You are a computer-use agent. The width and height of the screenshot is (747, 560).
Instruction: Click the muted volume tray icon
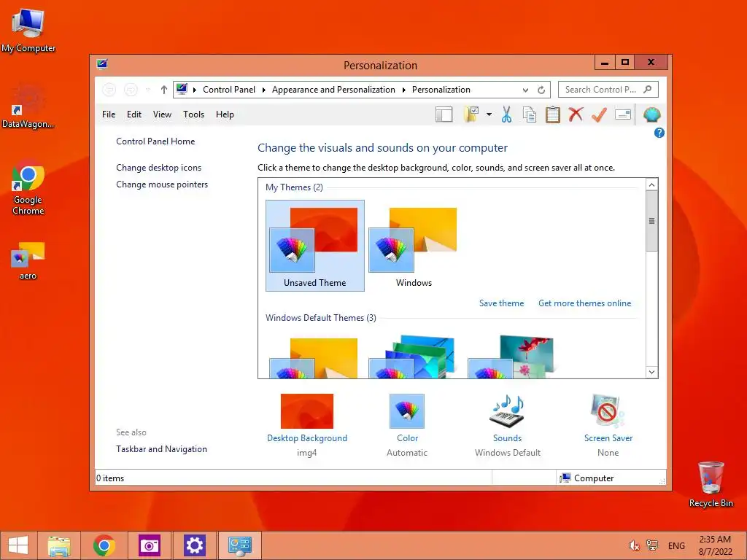coord(634,545)
